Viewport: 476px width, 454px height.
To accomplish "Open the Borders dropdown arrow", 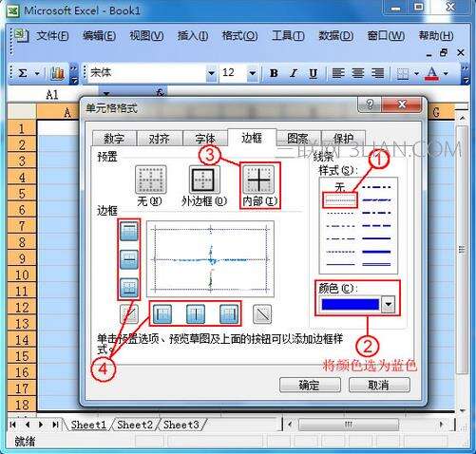I will click(416, 74).
